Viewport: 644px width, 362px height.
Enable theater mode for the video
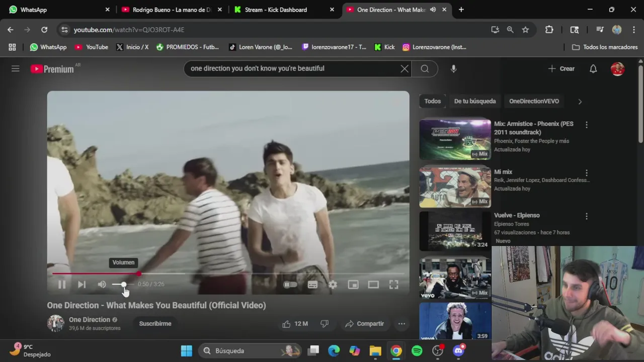pyautogui.click(x=373, y=285)
